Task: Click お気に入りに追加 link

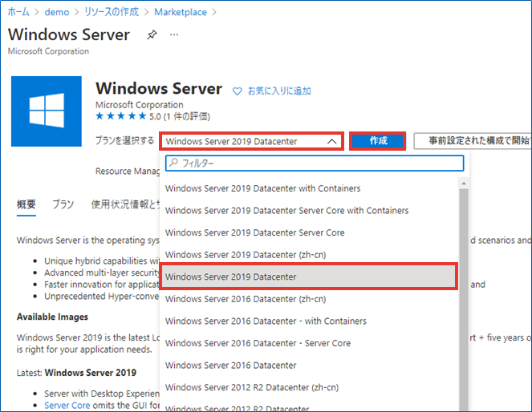Action: [x=279, y=91]
